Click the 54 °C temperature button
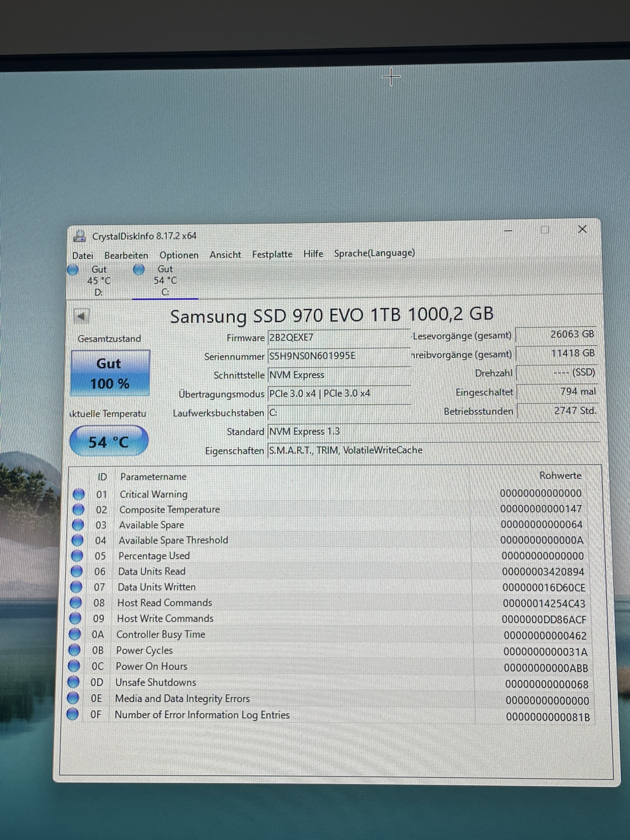The image size is (630, 840). [x=109, y=441]
